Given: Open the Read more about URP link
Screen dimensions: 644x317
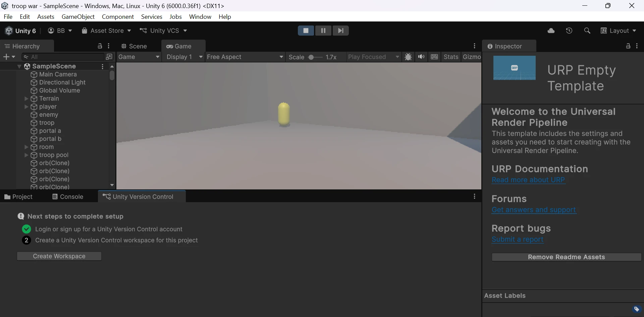Looking at the screenshot, I should [x=528, y=180].
